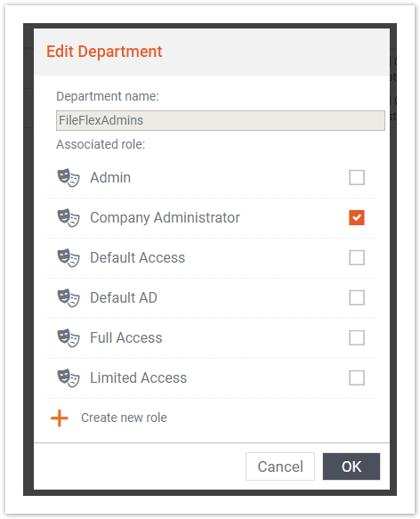Tick the Default Access checkbox
This screenshot has width=420, height=519.
tap(357, 257)
